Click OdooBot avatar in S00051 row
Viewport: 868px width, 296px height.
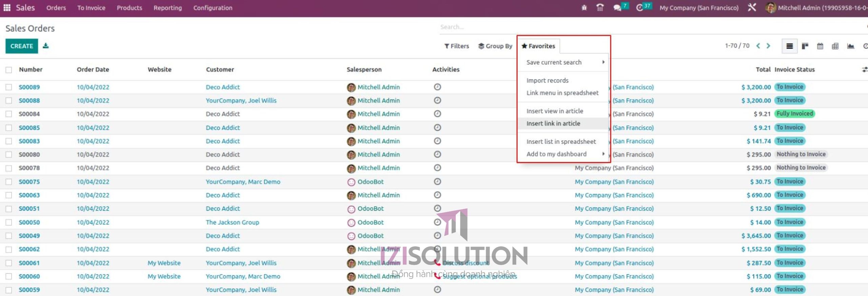(351, 209)
